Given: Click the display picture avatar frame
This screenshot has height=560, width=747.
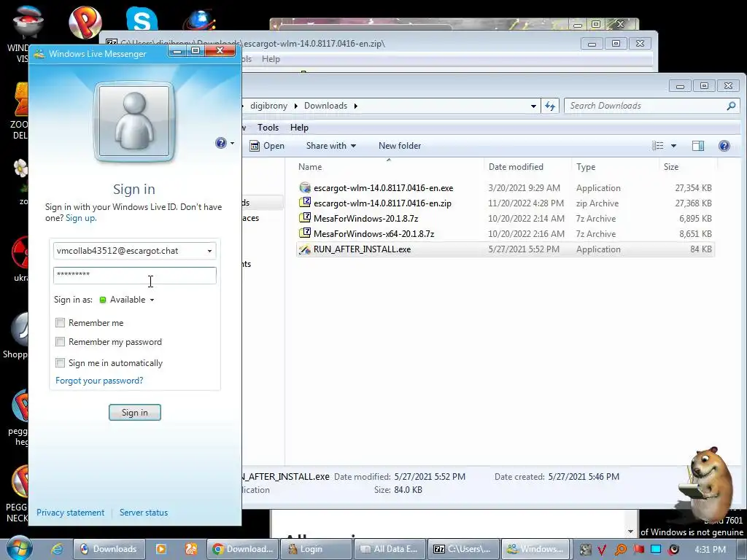Looking at the screenshot, I should (x=134, y=122).
